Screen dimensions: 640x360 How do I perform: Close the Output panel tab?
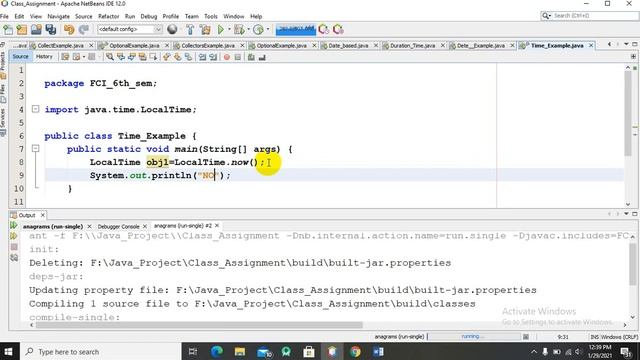click(42, 215)
